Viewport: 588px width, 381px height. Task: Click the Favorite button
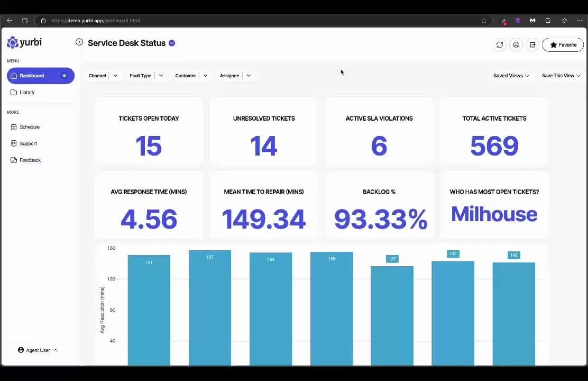pos(563,45)
